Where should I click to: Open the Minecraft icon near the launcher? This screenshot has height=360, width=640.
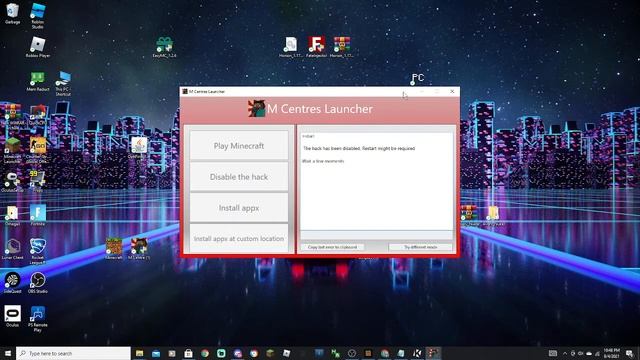pyautogui.click(x=113, y=249)
